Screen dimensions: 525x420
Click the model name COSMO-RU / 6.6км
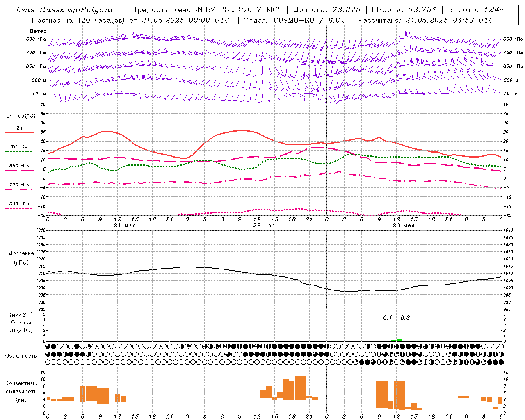pos(310,20)
